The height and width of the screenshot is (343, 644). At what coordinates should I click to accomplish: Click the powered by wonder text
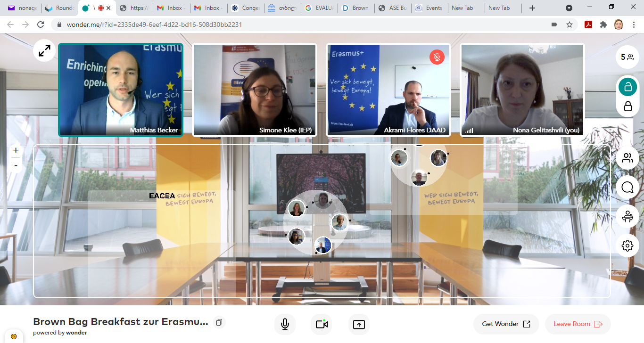pyautogui.click(x=60, y=333)
